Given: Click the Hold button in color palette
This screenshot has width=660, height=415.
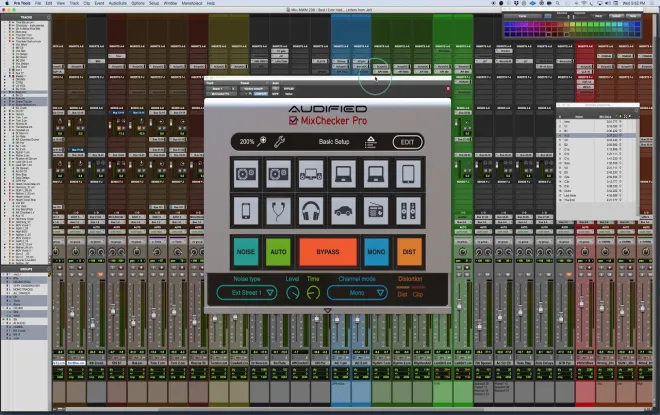Looking at the screenshot, I should (x=598, y=16).
